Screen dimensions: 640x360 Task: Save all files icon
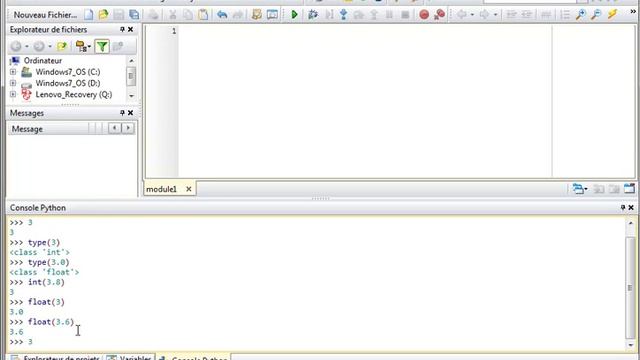coord(134,15)
